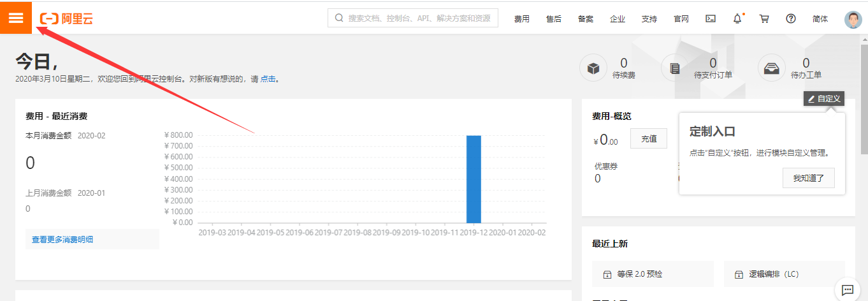Open the help question mark icon
This screenshot has width=868, height=301.
[791, 18]
